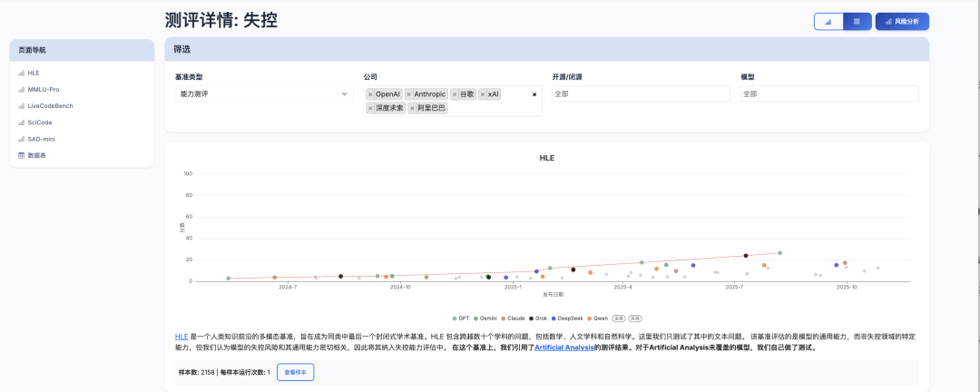Remove the 深度求索 company tag
Viewport: 980px width, 392px height.
370,108
